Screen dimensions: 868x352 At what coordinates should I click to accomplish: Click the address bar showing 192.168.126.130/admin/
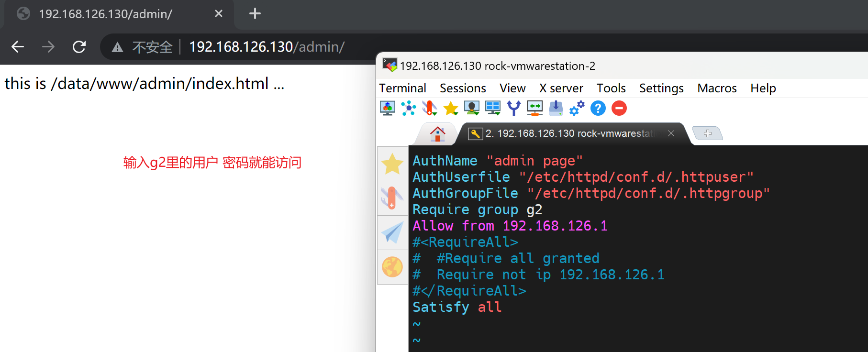[267, 47]
